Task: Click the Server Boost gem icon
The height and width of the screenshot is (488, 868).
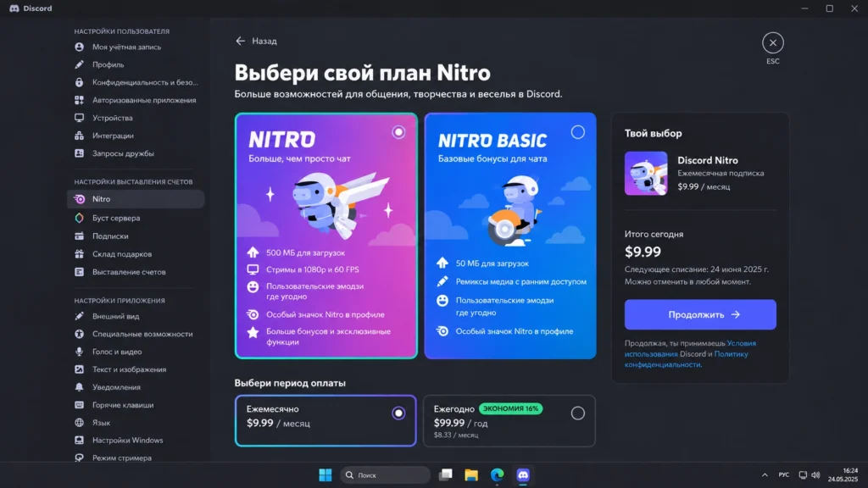Action: [x=79, y=218]
